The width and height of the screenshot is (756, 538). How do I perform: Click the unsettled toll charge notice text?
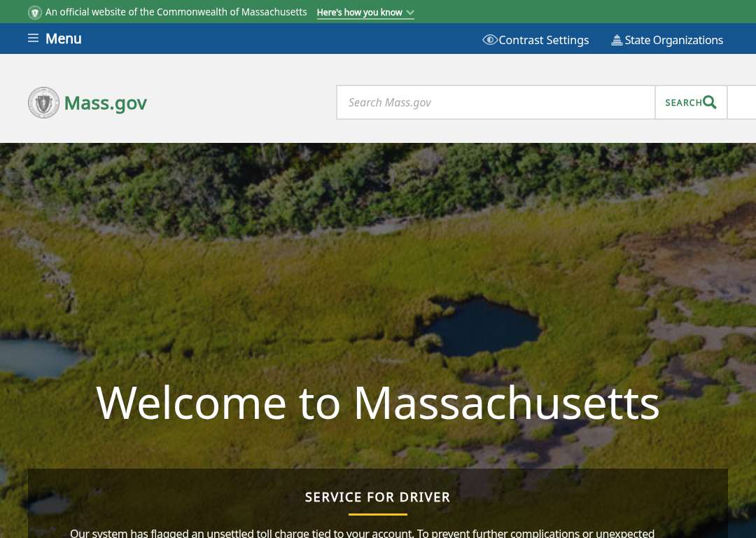(362, 533)
